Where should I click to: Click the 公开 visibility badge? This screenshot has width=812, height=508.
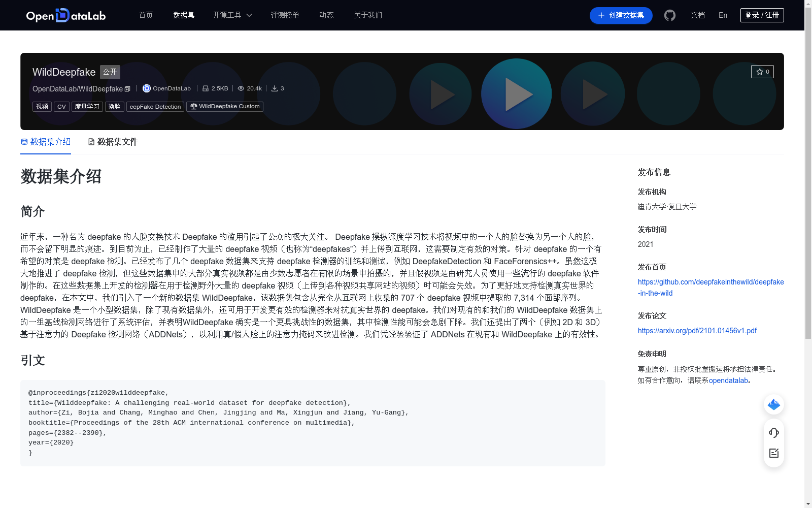[x=110, y=72]
